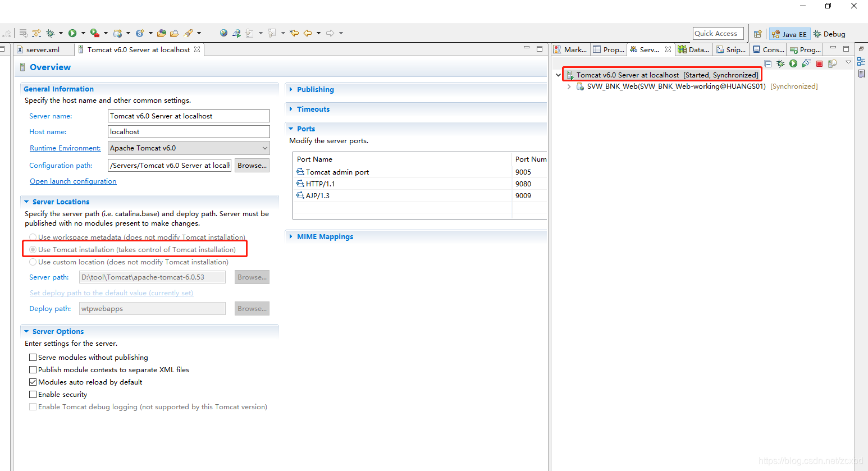Viewport: 868px width, 471px height.
Task: Switch to the Debug perspective
Action: pos(829,34)
